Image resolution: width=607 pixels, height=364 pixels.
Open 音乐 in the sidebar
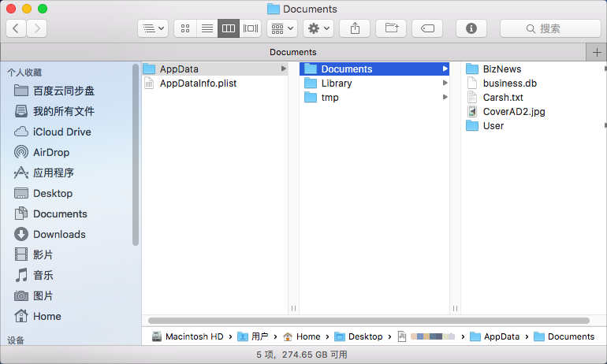pos(34,276)
